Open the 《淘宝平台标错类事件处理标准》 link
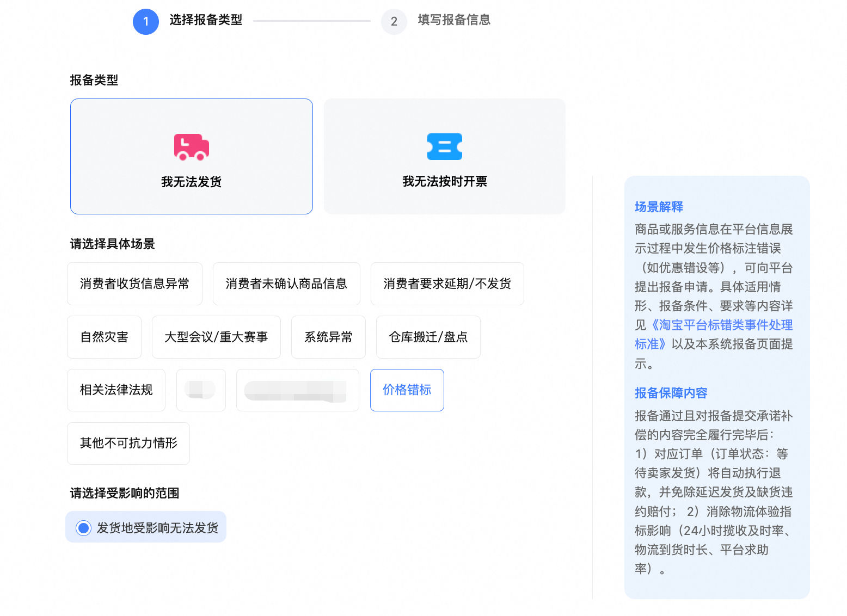This screenshot has height=616, width=847. (714, 334)
